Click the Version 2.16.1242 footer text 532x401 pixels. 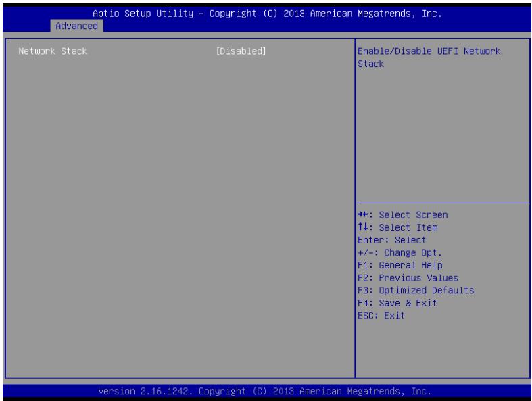tap(144, 391)
